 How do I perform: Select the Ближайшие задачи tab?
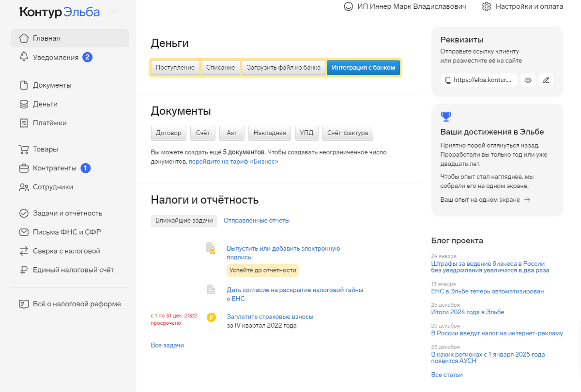pyautogui.click(x=184, y=221)
